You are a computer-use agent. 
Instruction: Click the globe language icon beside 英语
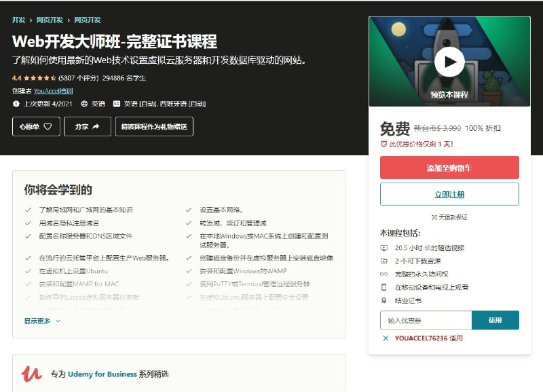click(83, 104)
